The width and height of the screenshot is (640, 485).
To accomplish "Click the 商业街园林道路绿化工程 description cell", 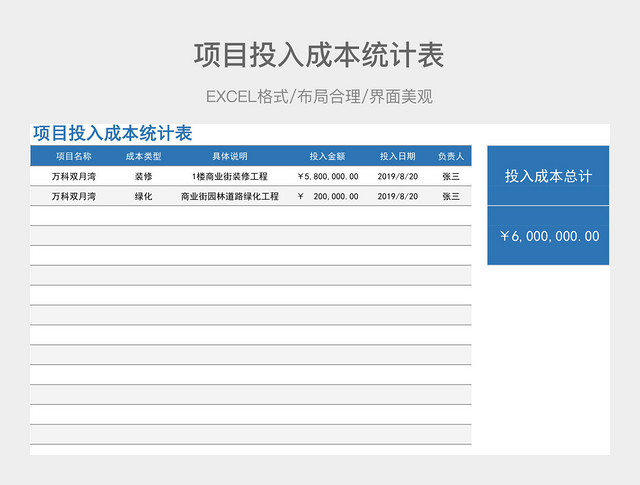I will pyautogui.click(x=230, y=196).
